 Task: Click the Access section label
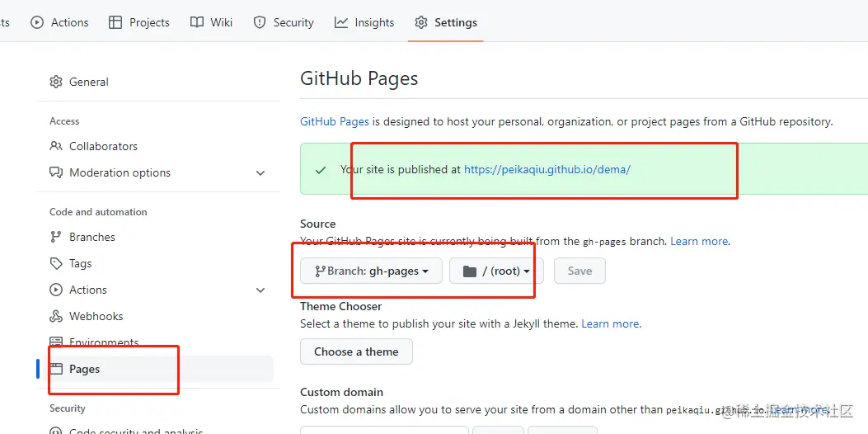click(x=64, y=120)
